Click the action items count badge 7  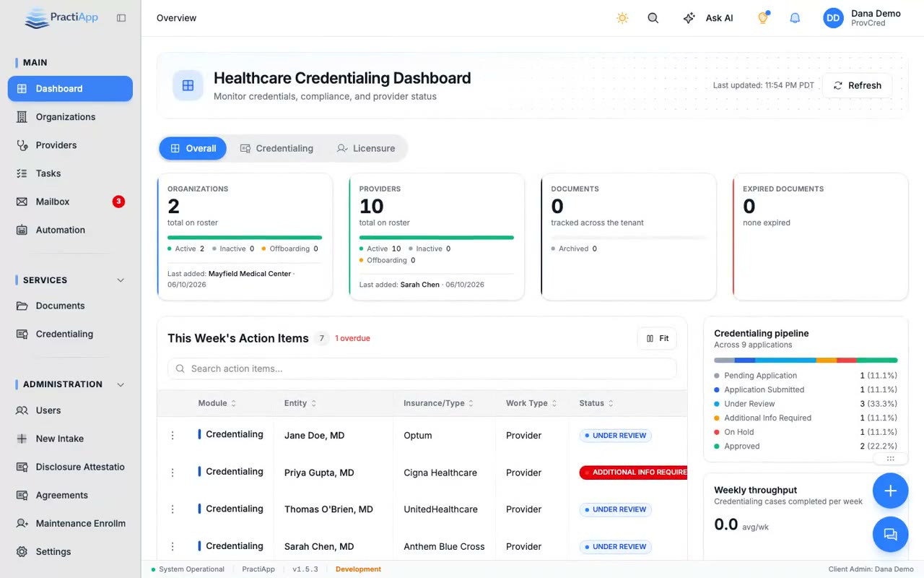pos(322,338)
